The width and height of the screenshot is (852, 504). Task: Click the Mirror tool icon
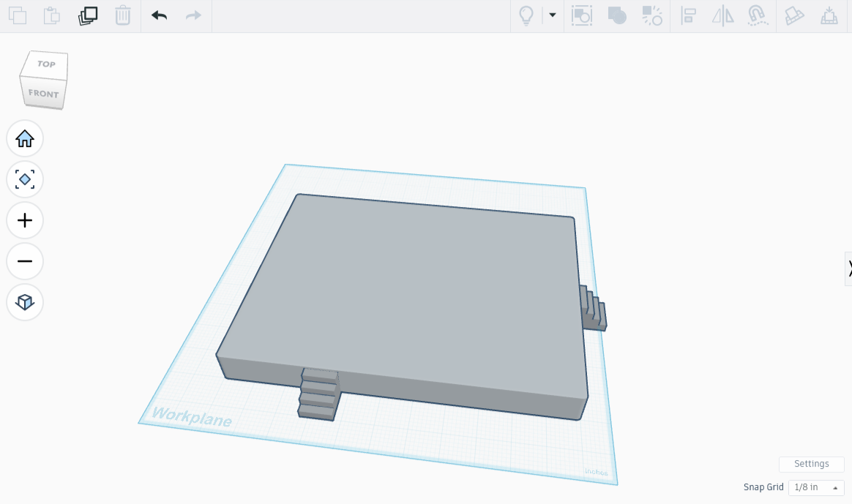point(722,16)
